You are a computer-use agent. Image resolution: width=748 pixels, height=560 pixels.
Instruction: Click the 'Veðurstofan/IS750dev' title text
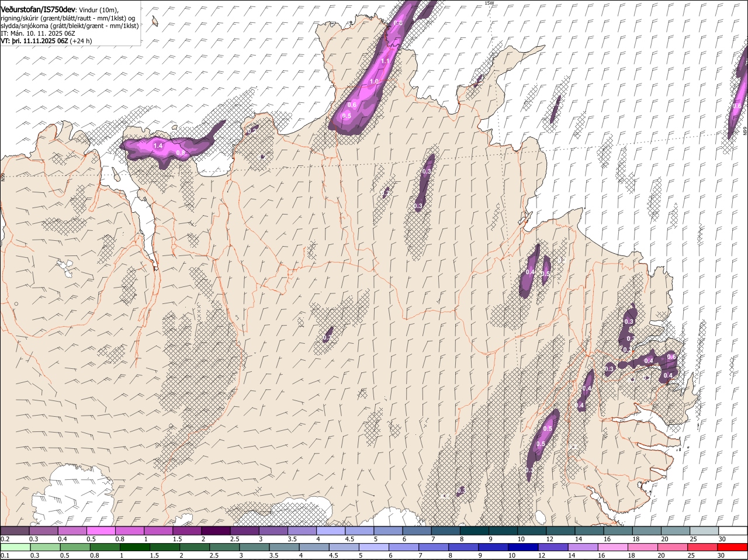point(38,9)
